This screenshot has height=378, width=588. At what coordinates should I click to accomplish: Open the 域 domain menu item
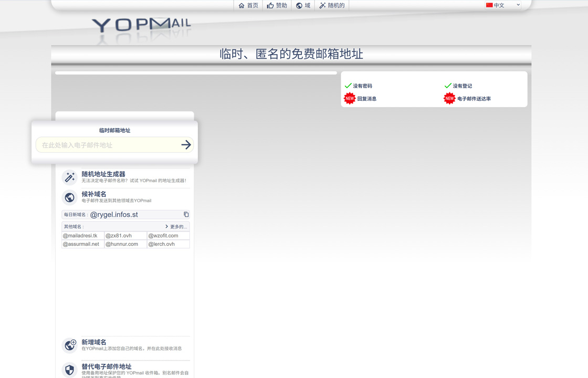click(x=303, y=5)
